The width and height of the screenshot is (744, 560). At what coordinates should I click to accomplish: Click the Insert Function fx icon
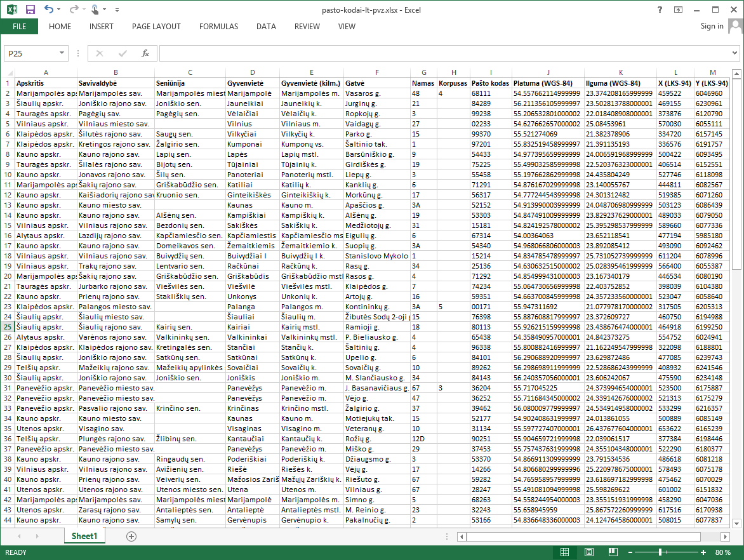pos(145,53)
